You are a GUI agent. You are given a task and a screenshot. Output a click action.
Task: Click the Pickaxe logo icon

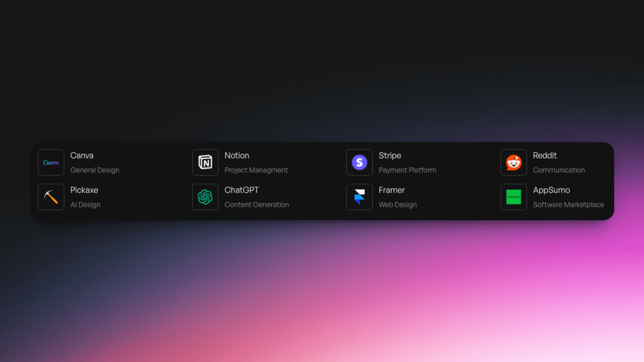[51, 197]
